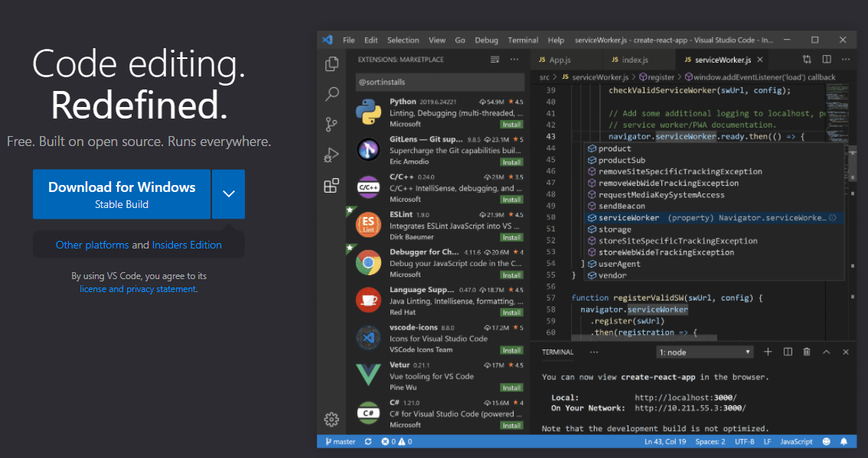Install the Python extension
The image size is (868, 458).
pos(511,125)
